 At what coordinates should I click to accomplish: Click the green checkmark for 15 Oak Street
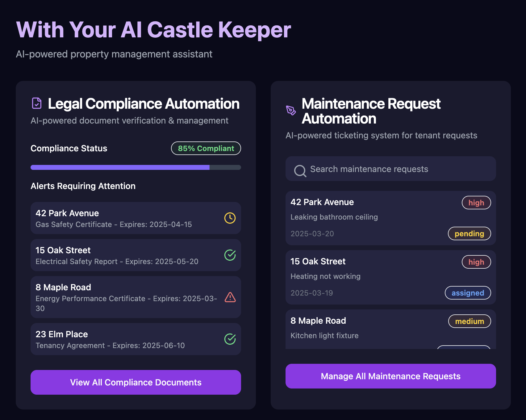229,255
